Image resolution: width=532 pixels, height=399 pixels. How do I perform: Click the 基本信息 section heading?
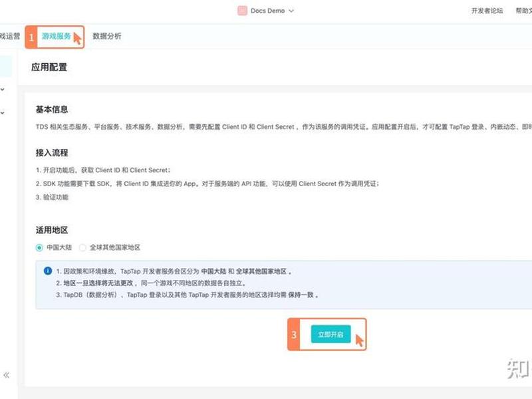pos(52,109)
